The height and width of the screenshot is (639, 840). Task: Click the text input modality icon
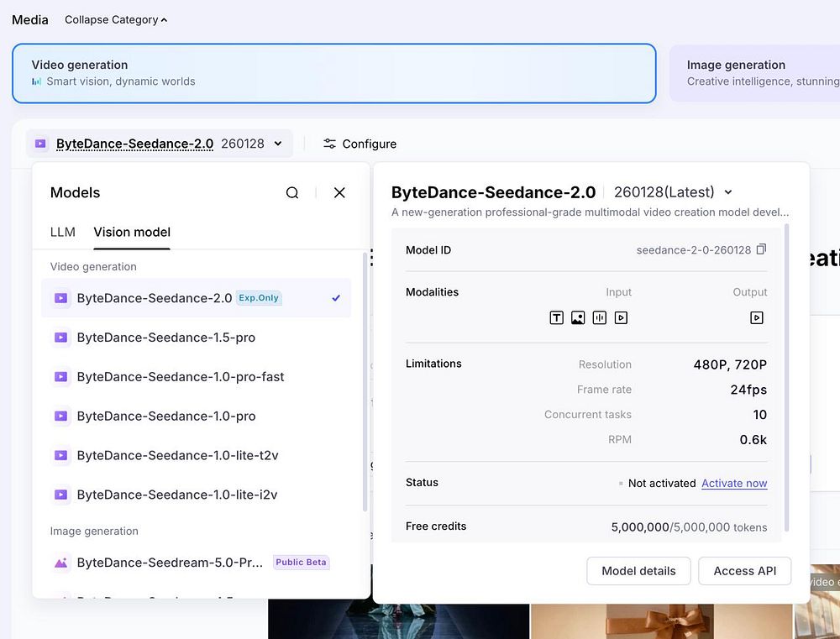[x=557, y=317]
